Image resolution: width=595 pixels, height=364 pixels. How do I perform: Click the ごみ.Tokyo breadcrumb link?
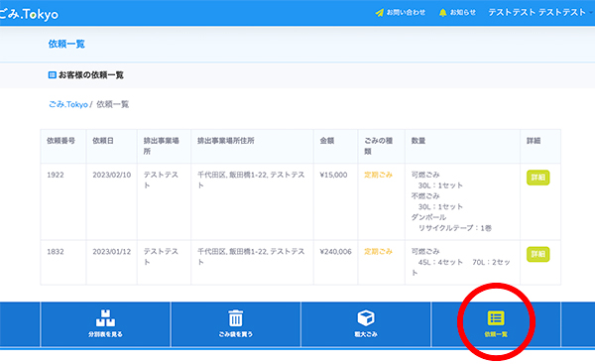click(68, 104)
